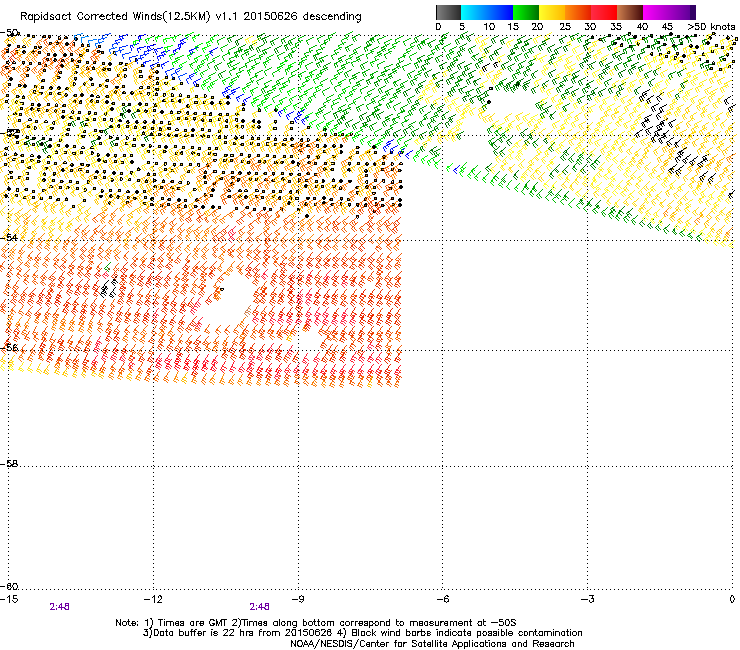Click the 'Note: 1) Times are GMT' footnote line
The height and width of the screenshot is (650, 740).
pos(316,623)
